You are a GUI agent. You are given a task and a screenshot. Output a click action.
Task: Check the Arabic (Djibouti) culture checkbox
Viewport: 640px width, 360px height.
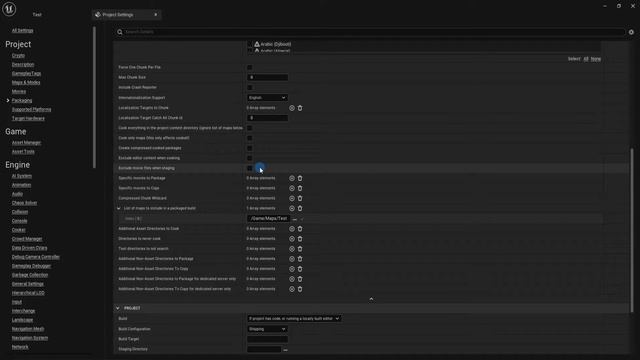(x=250, y=44)
